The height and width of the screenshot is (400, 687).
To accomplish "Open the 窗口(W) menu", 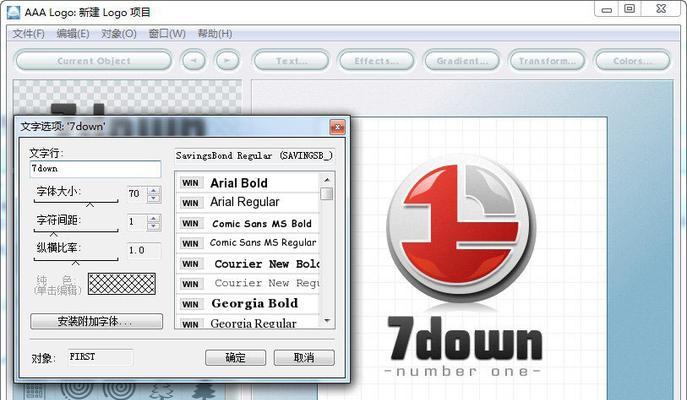I will click(x=167, y=34).
